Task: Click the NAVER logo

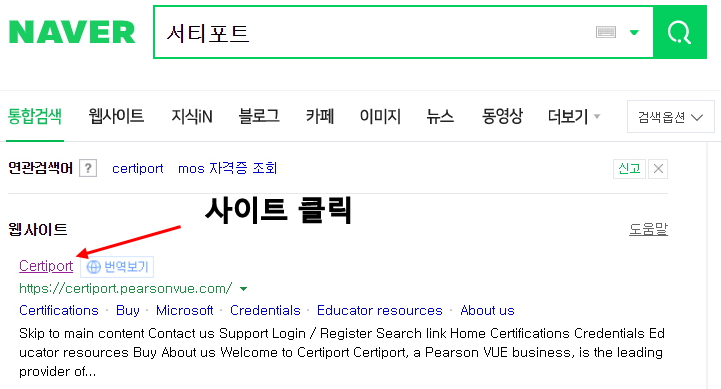Action: [x=72, y=32]
